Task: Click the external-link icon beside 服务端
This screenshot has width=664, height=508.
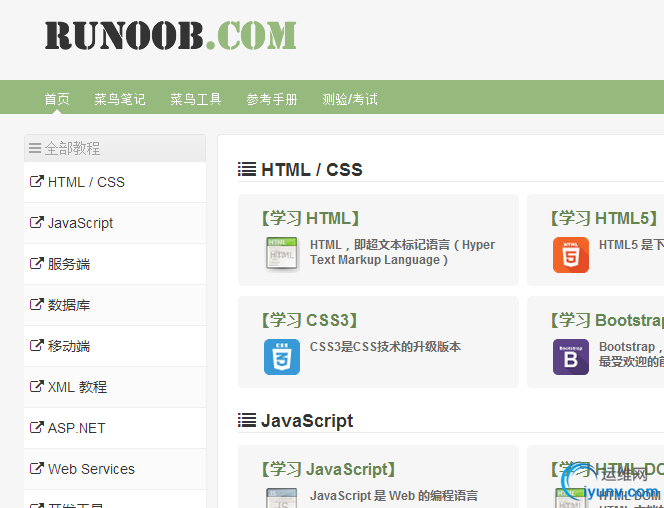Action: 36,263
